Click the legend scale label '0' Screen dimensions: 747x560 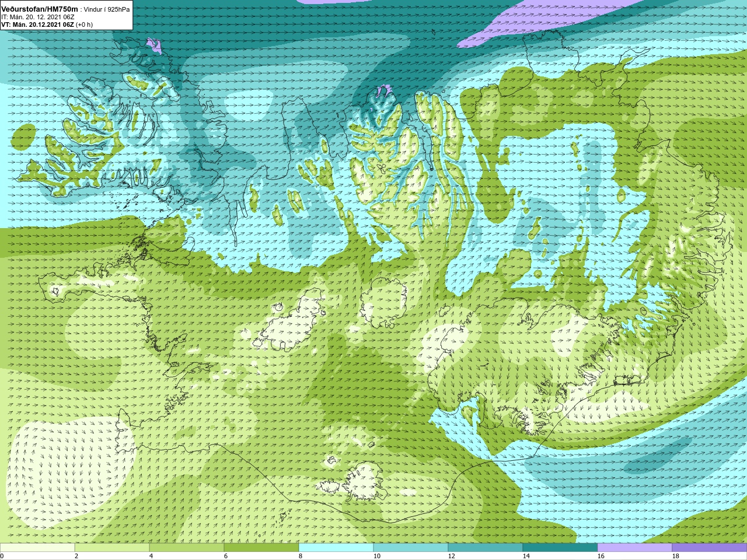(x=2, y=556)
